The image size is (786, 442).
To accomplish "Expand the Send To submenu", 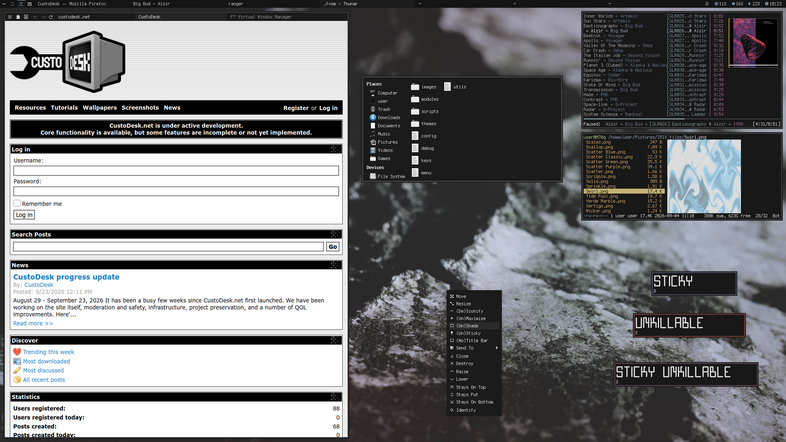I will point(474,348).
